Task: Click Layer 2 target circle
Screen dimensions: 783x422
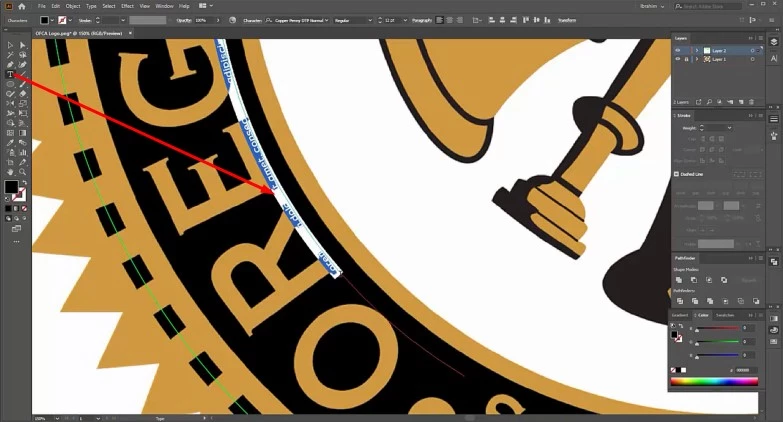Action: click(x=753, y=50)
